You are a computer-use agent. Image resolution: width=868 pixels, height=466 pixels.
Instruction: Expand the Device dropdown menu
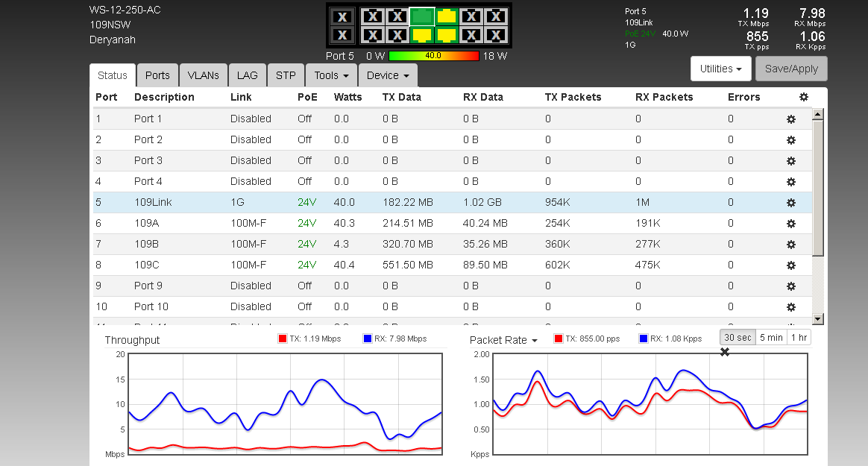click(x=387, y=75)
